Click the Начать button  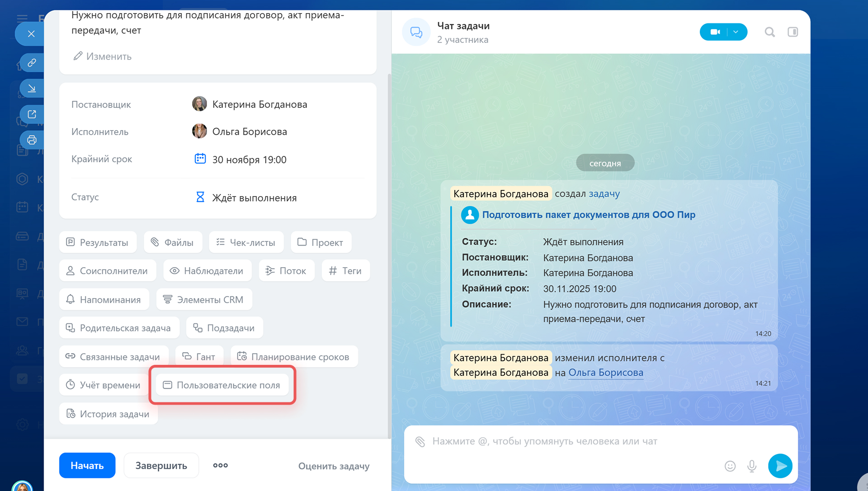(87, 465)
